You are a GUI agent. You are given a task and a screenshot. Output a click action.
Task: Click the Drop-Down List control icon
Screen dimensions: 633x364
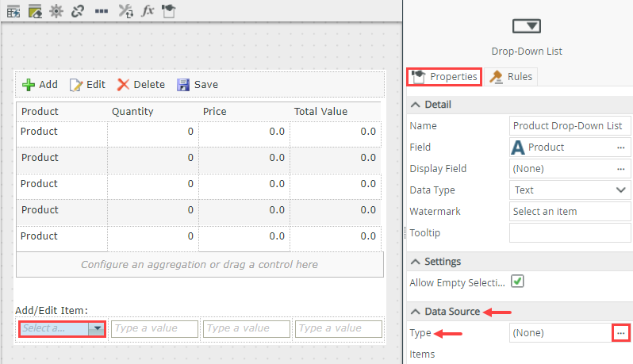(x=527, y=26)
